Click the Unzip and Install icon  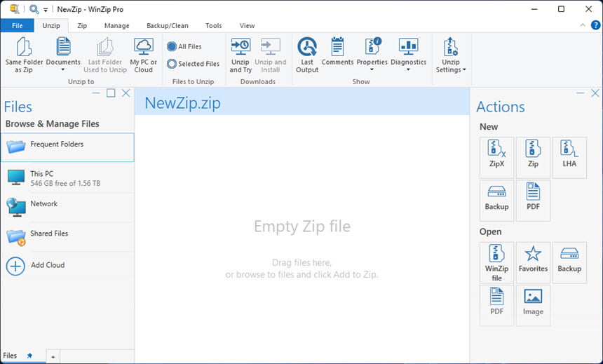271,46
